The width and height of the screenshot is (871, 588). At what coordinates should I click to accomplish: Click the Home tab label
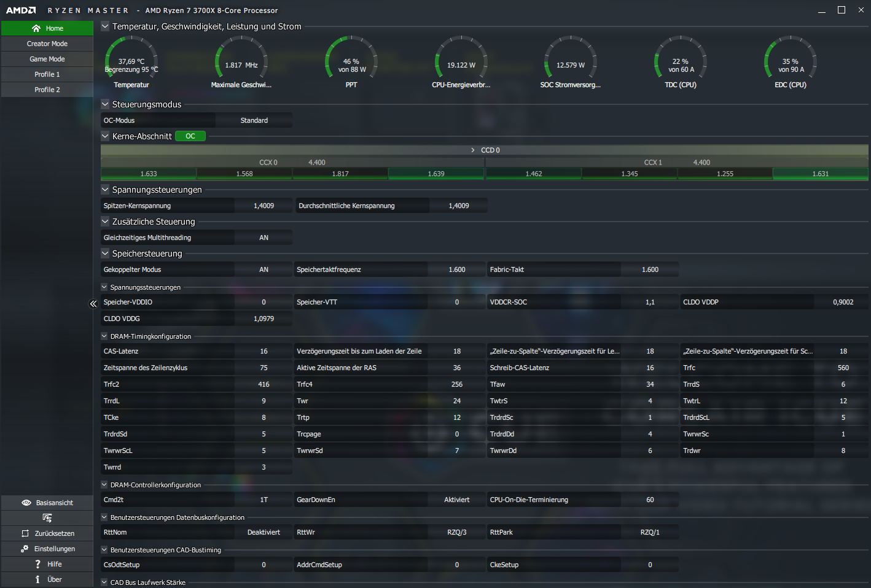55,28
